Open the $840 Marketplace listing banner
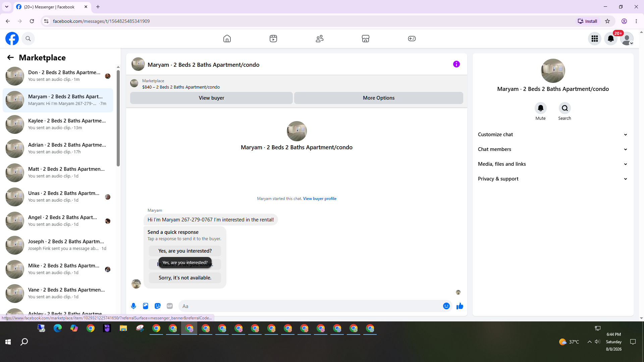644x362 pixels. 297,84
